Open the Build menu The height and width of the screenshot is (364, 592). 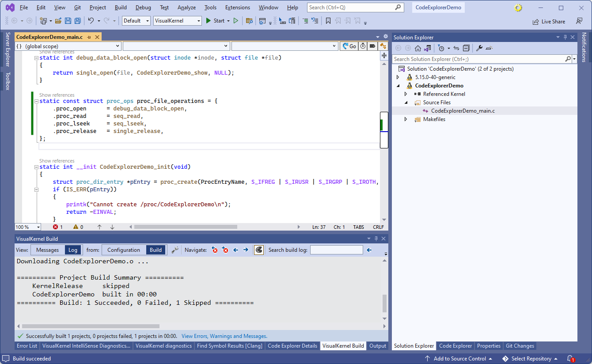coord(121,8)
